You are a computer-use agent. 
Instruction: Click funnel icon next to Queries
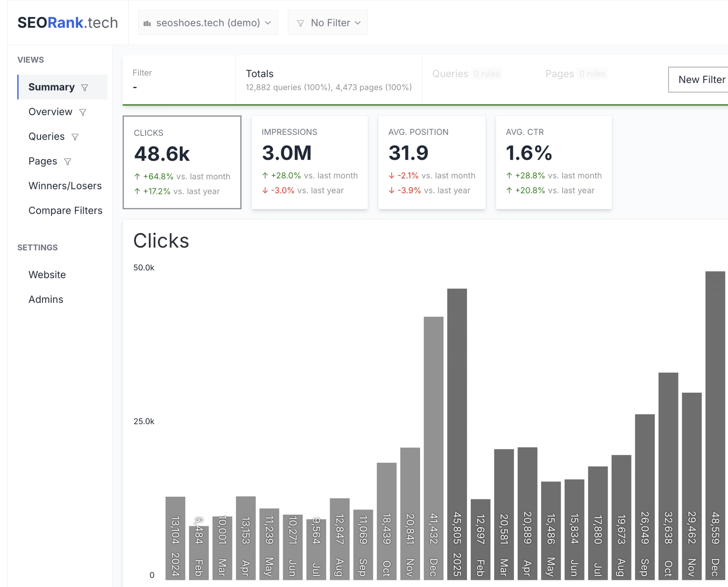point(75,137)
